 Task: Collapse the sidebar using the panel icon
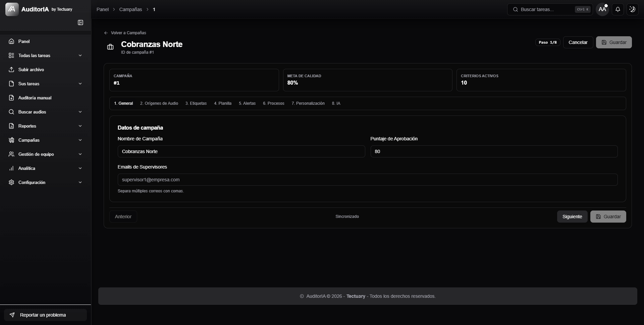pos(80,22)
